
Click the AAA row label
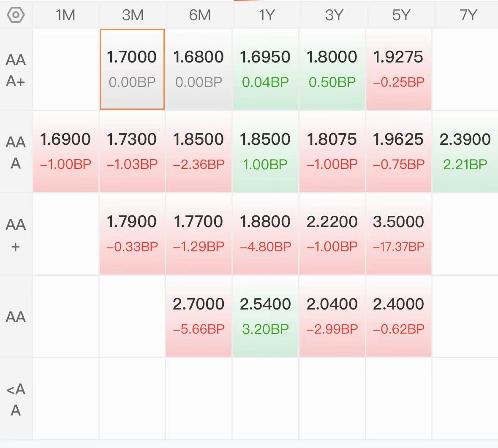click(x=16, y=153)
